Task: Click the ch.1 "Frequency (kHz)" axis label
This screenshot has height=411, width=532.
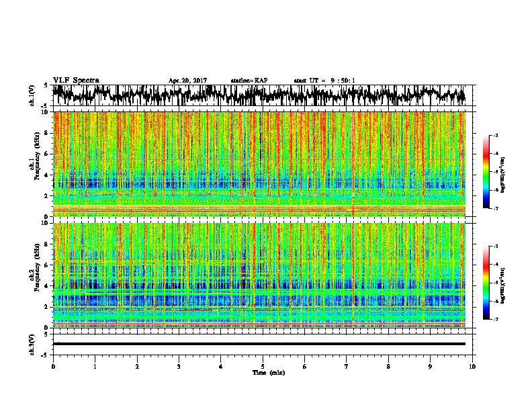Action: 36,156
